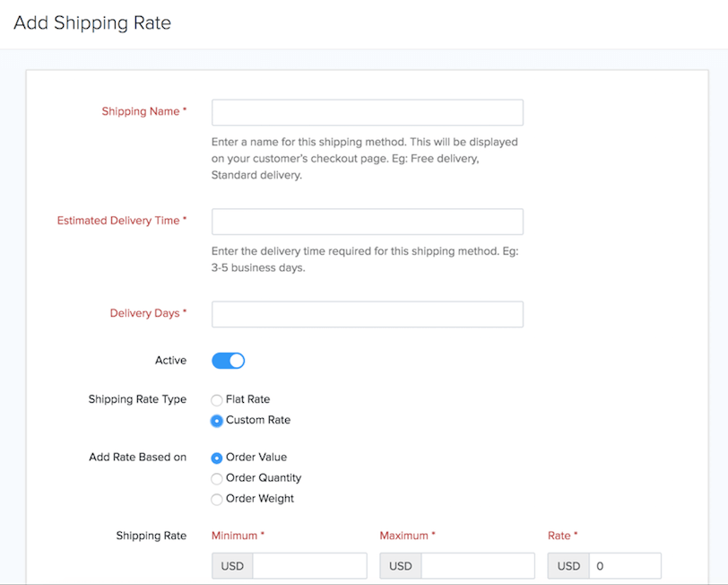Image resolution: width=728 pixels, height=585 pixels.
Task: Click the Maximum amount input field
Action: pyautogui.click(x=478, y=566)
